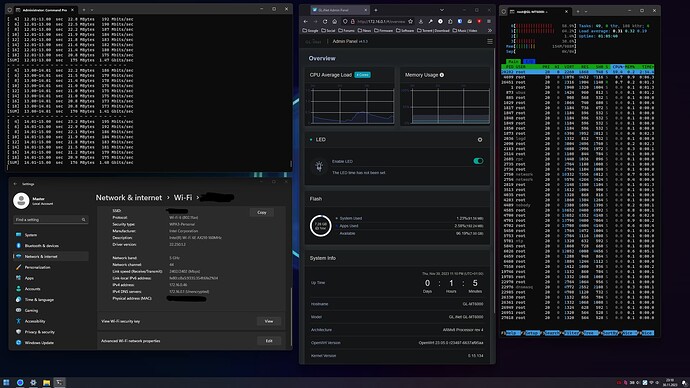This screenshot has width=690, height=388.
Task: Bookmark this page with the star icon
Action: coord(411,21)
